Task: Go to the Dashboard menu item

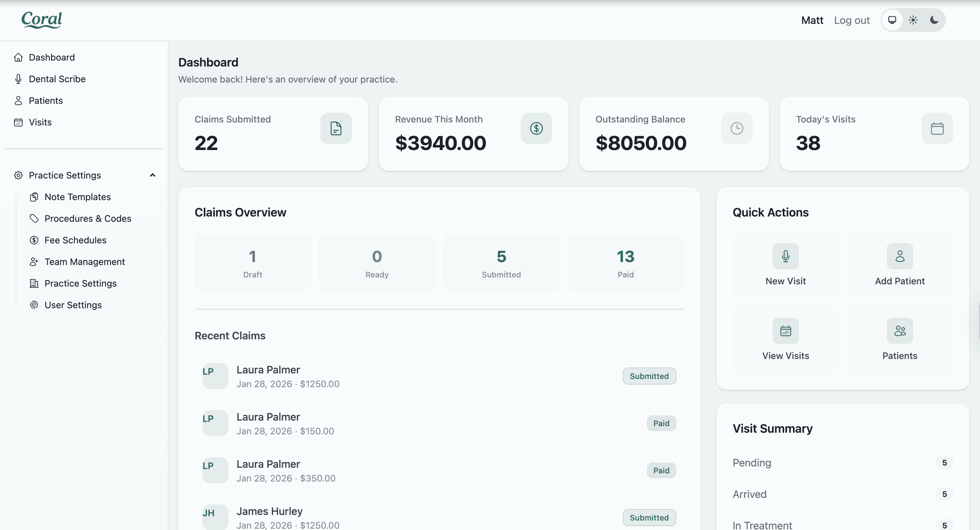Action: coord(52,57)
